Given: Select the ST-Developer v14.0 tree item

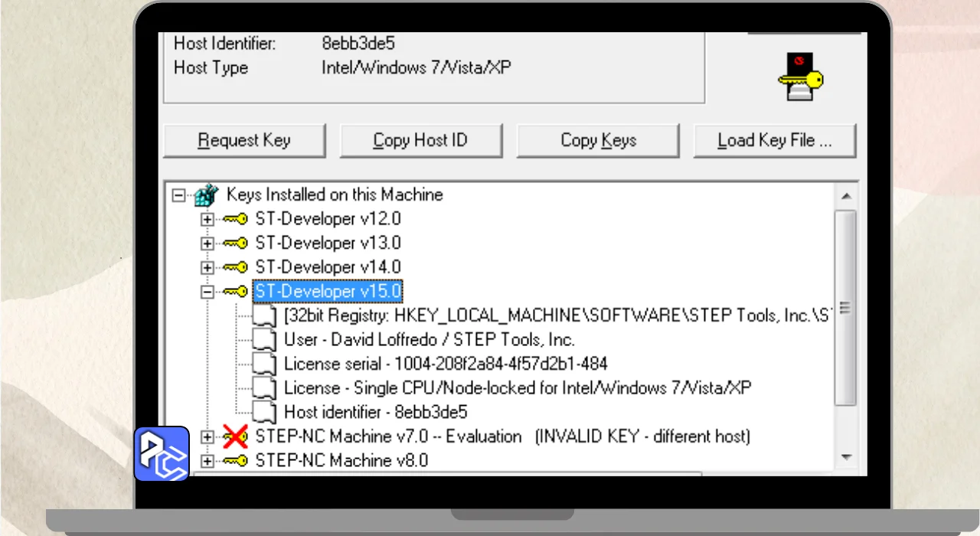Looking at the screenshot, I should [328, 267].
